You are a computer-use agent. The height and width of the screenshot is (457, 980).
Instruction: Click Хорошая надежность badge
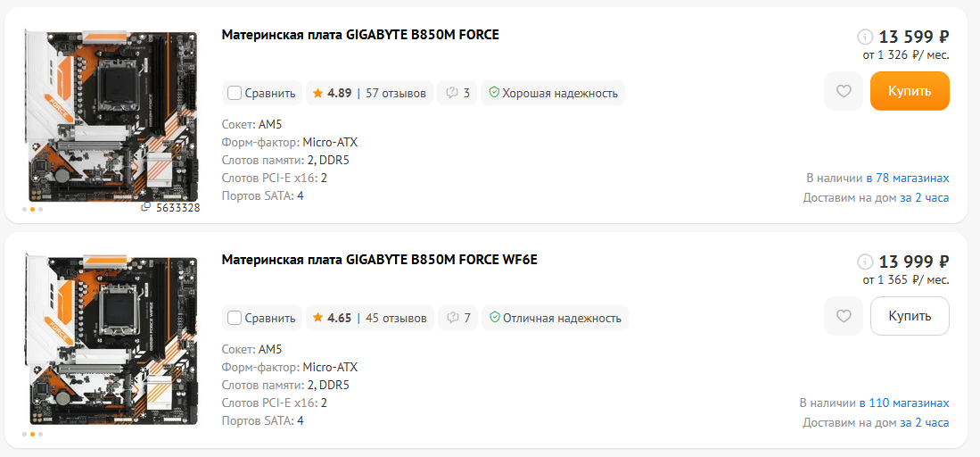553,93
